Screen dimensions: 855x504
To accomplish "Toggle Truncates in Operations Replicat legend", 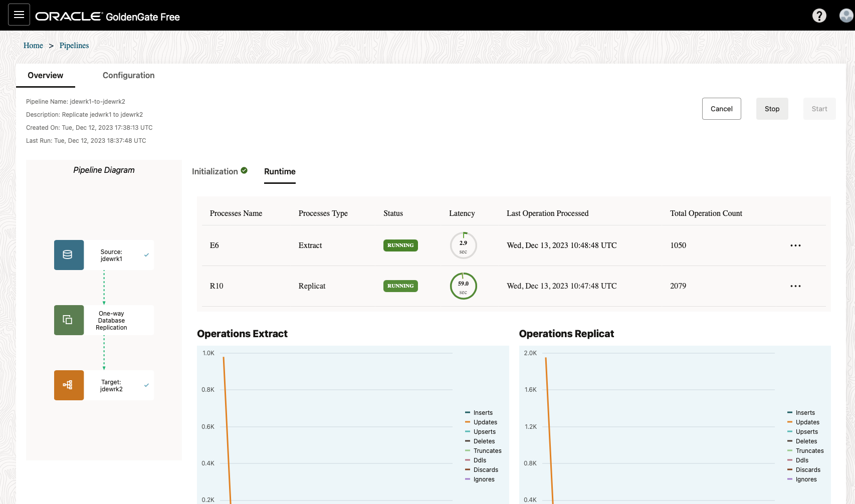I will point(805,451).
